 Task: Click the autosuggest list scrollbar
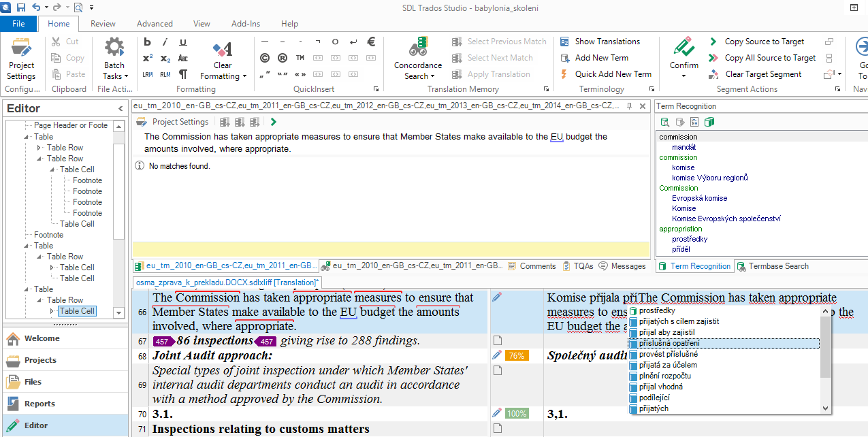(826, 359)
